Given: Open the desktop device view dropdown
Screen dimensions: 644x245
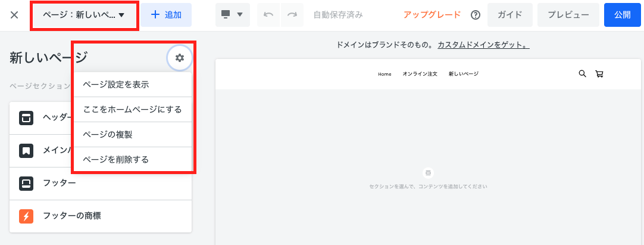Looking at the screenshot, I should [x=233, y=15].
